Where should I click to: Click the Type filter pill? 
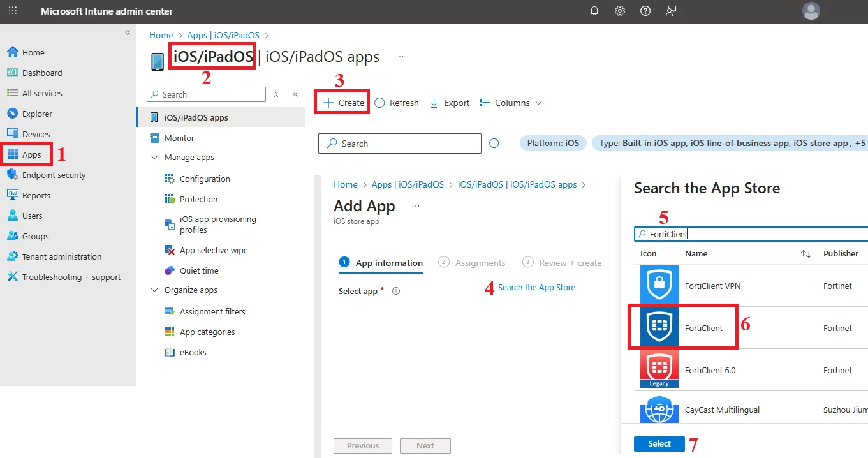coord(730,143)
